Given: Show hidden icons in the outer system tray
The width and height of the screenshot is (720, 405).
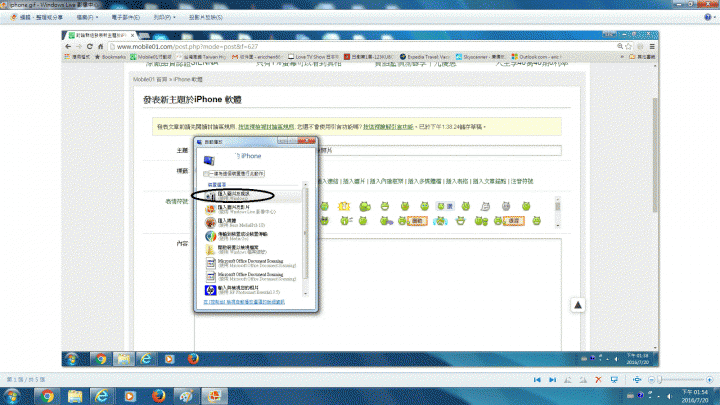Looking at the screenshot, I should coord(659,396).
